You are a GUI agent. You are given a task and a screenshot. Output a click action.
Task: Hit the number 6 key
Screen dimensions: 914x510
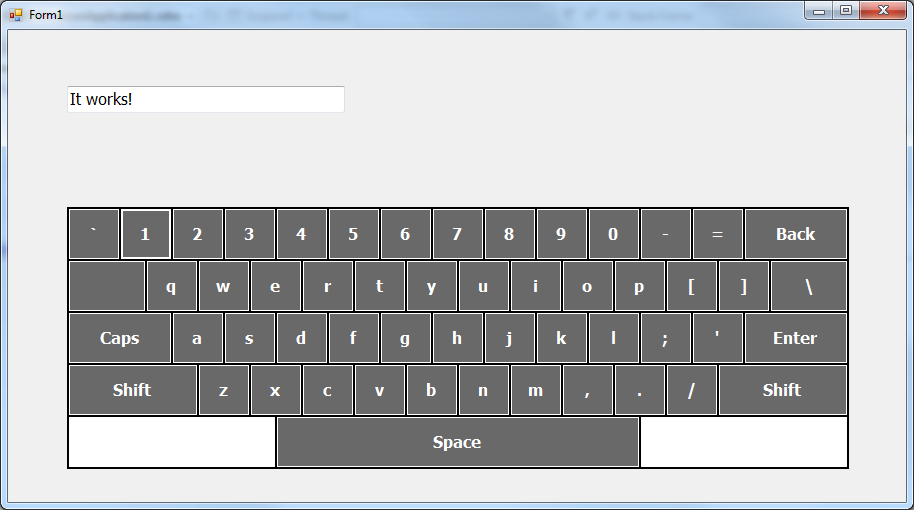point(406,234)
